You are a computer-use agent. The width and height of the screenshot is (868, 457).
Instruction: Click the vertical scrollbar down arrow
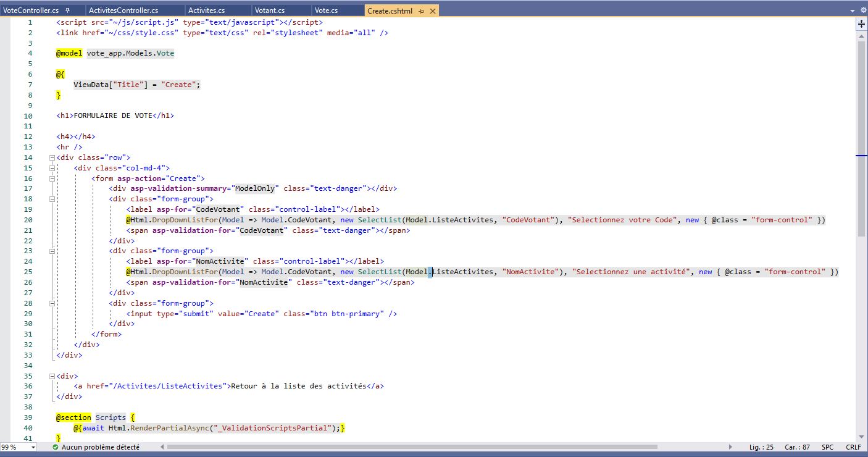pos(862,436)
